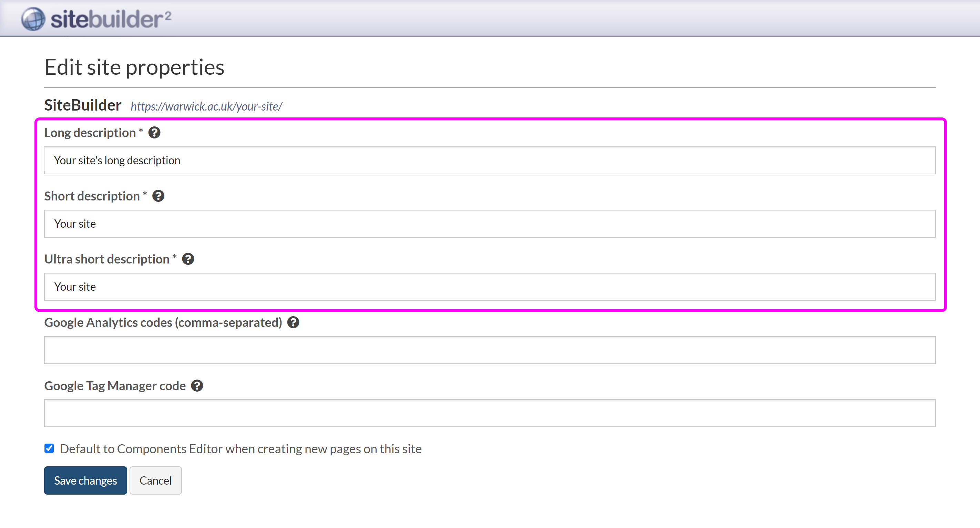Image resolution: width=980 pixels, height=528 pixels.
Task: Click help icon for Google Tag Manager code
Action: (197, 386)
